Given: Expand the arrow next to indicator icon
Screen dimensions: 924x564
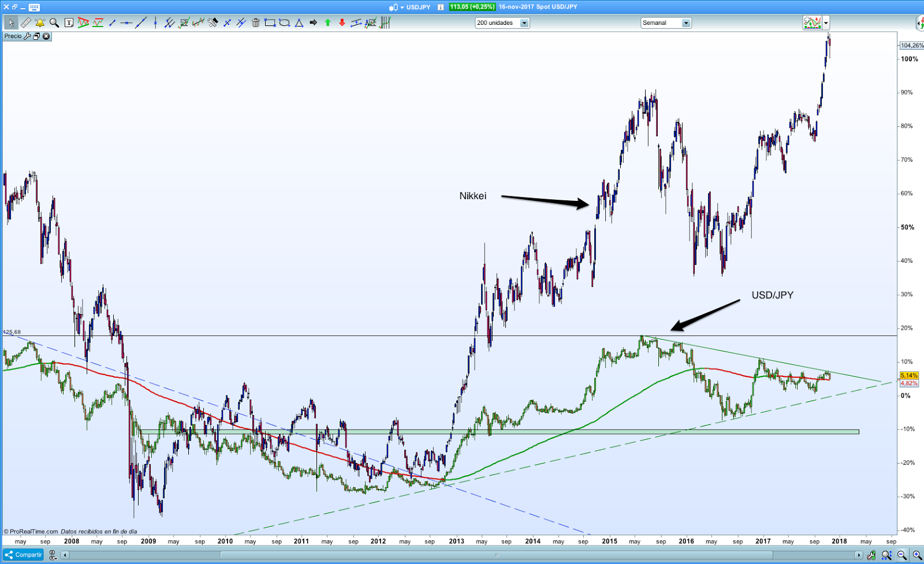Looking at the screenshot, I should click(x=826, y=23).
